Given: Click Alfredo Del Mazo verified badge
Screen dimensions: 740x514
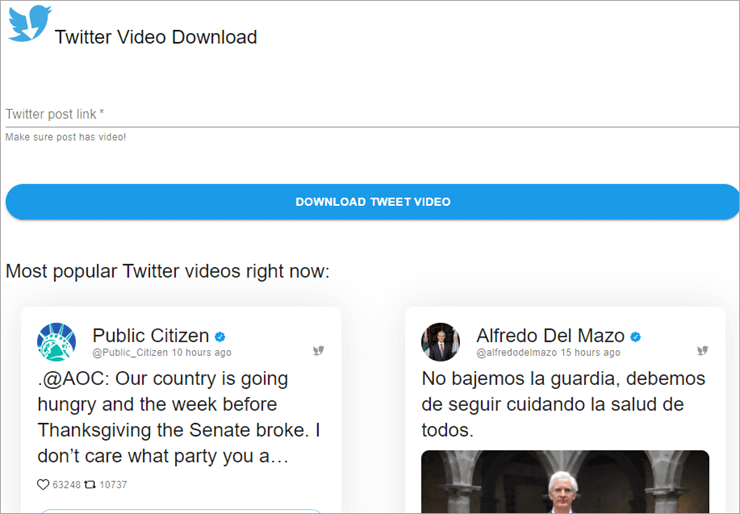Looking at the screenshot, I should coord(636,337).
